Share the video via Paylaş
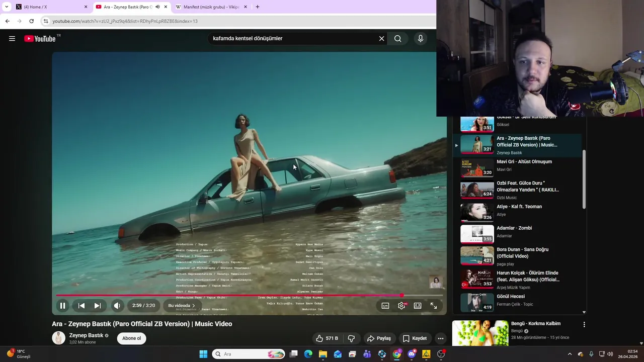Viewport: 644px width, 362px height. (378, 338)
